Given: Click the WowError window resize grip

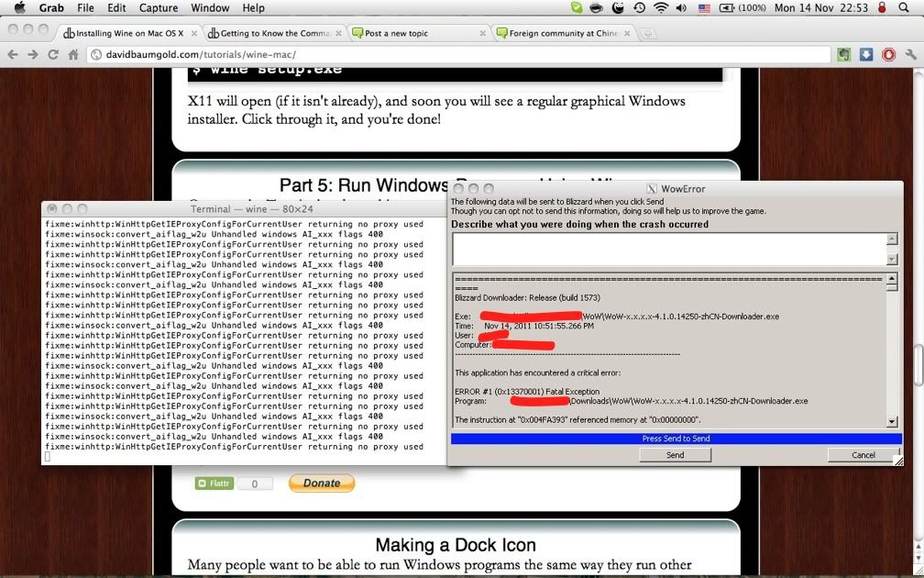Looking at the screenshot, I should click(x=898, y=461).
